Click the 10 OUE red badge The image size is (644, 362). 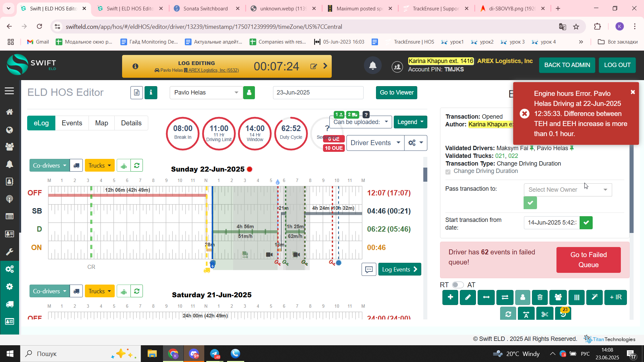click(334, 148)
